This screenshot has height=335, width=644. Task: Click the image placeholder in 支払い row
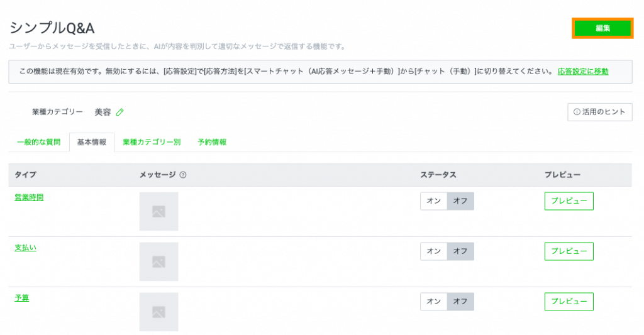[158, 261]
